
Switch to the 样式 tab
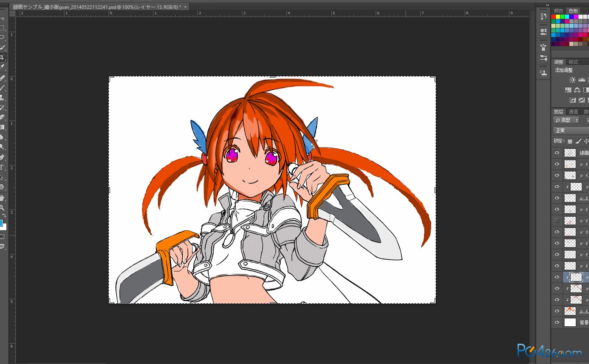tap(573, 62)
